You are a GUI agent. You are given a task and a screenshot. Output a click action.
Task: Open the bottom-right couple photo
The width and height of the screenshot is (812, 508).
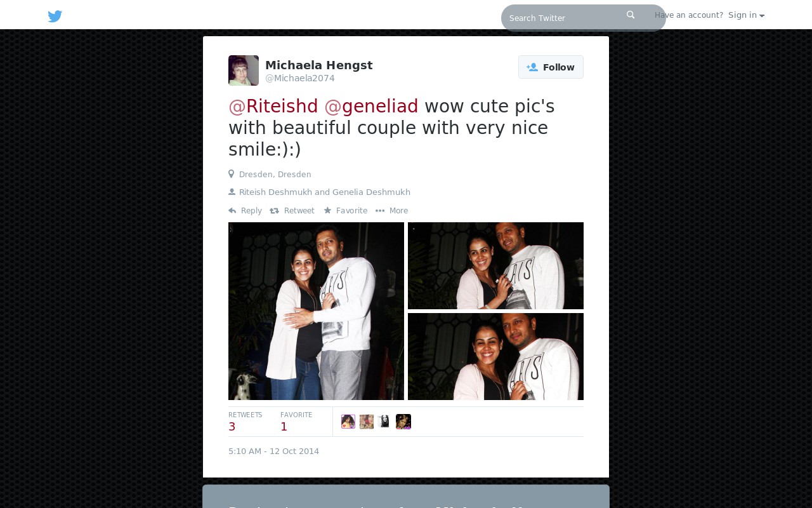tap(495, 356)
